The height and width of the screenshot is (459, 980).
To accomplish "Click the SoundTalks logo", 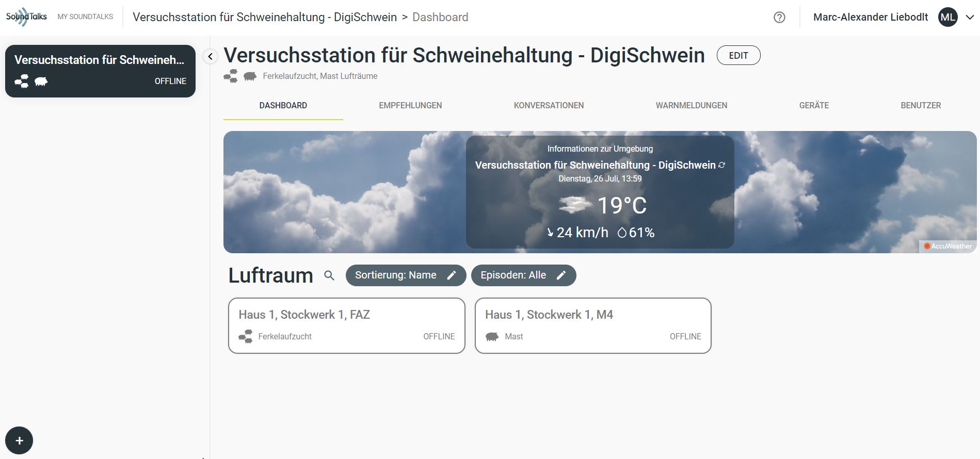I will pos(26,17).
